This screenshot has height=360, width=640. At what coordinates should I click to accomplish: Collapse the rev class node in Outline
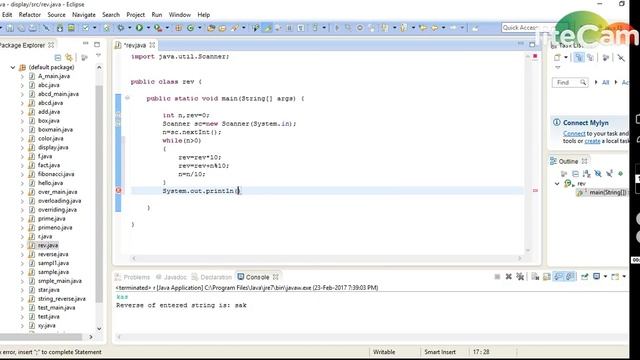tap(557, 184)
